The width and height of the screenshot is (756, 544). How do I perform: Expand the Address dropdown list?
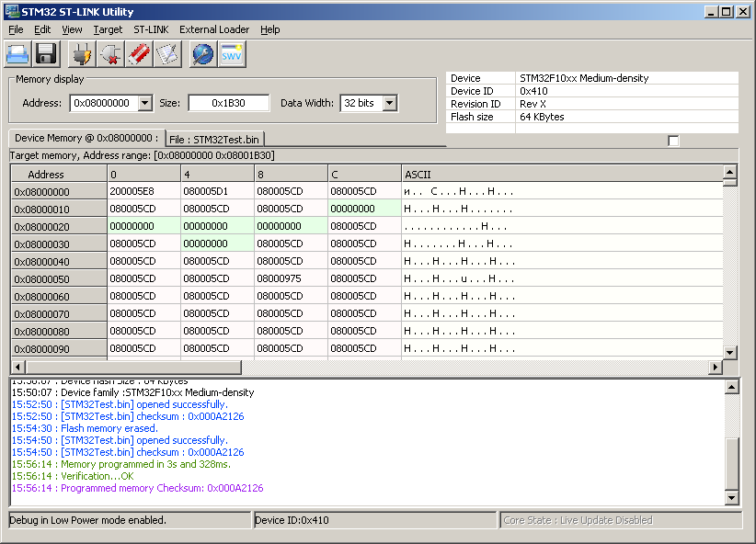point(144,103)
